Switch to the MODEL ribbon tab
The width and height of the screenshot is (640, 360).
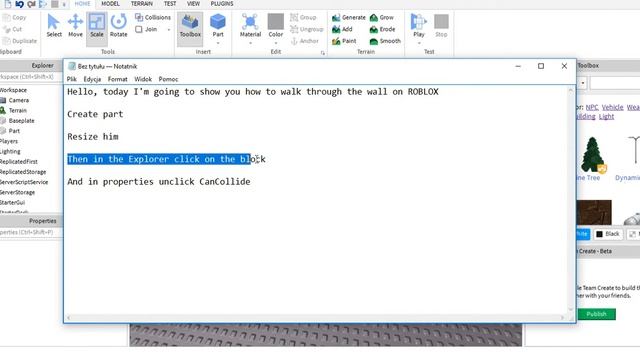tap(110, 4)
